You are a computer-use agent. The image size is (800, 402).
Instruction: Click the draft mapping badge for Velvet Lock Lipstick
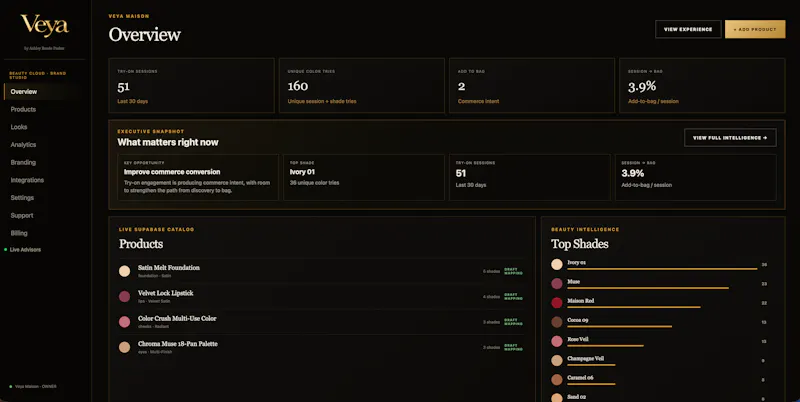click(513, 296)
